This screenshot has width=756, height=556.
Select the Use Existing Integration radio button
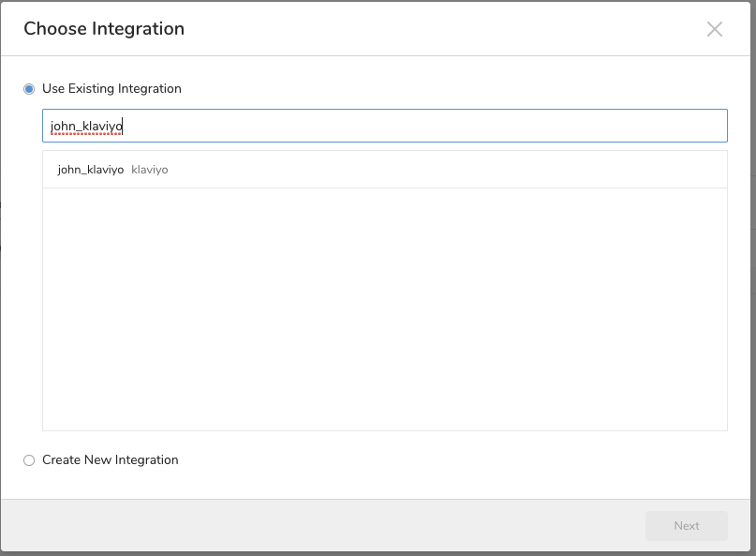click(x=29, y=89)
